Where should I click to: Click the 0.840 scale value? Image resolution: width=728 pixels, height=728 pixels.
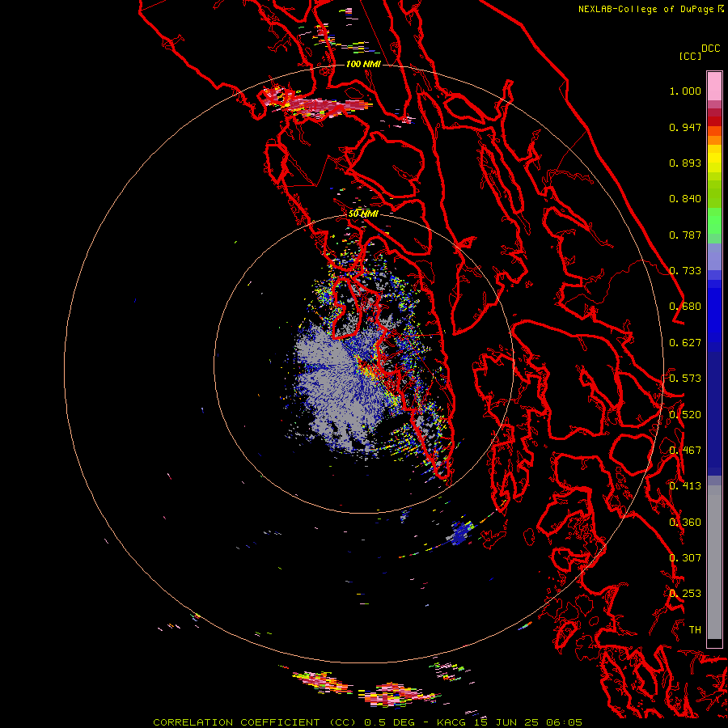click(x=685, y=199)
